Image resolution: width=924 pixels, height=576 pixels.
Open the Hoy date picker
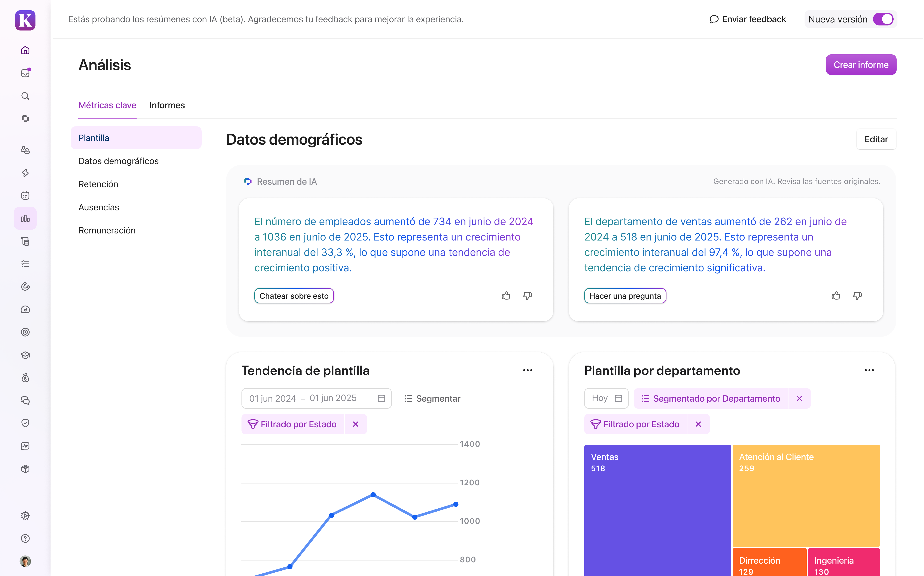606,398
